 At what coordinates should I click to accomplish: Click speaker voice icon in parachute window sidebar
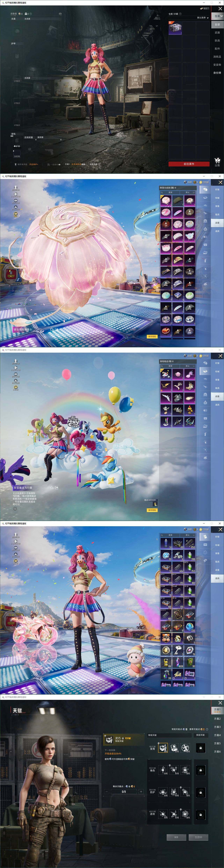pos(205,237)
